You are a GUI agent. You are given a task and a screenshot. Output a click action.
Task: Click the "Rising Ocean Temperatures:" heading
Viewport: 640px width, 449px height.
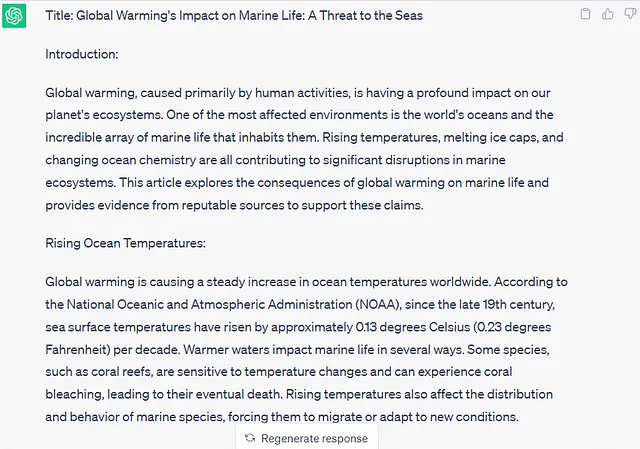click(125, 243)
